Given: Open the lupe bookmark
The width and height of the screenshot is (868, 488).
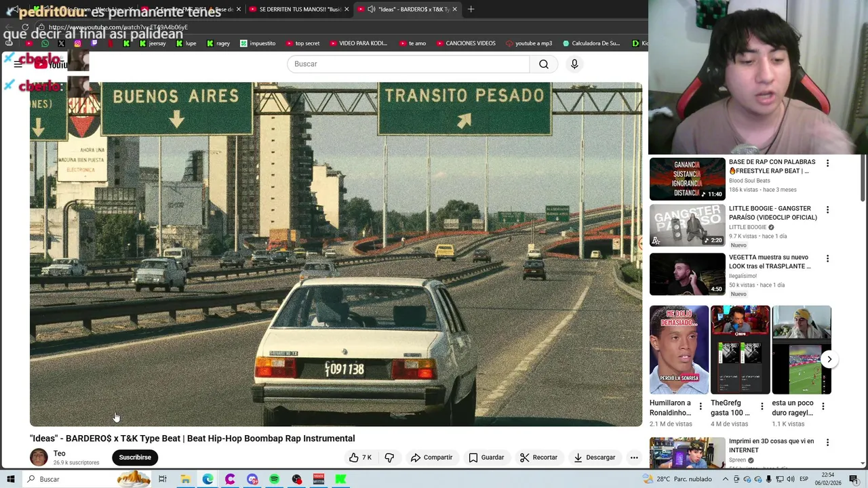Looking at the screenshot, I should [x=186, y=43].
